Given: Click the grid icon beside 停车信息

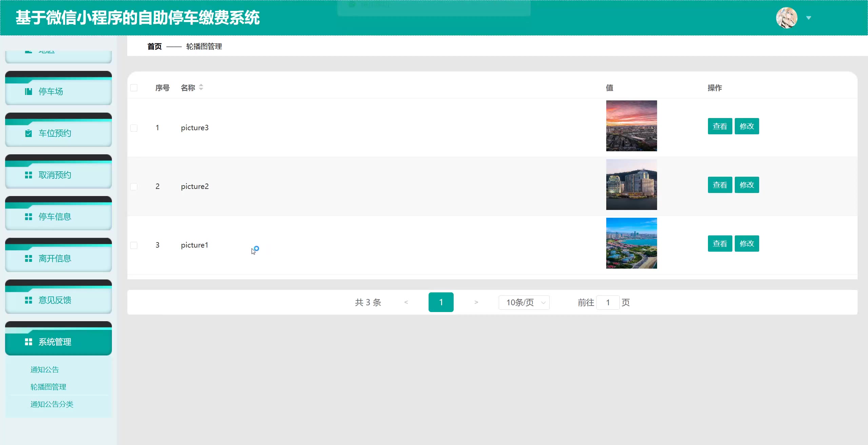Looking at the screenshot, I should coord(28,217).
